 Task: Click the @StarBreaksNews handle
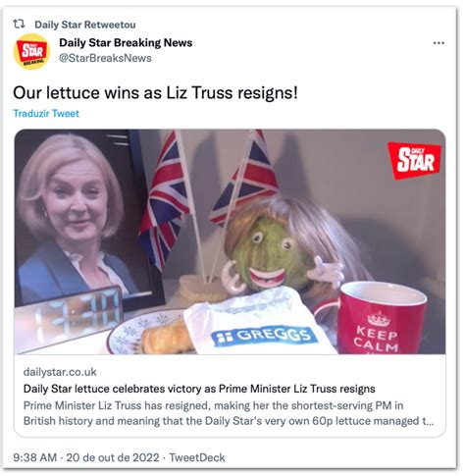(105, 58)
